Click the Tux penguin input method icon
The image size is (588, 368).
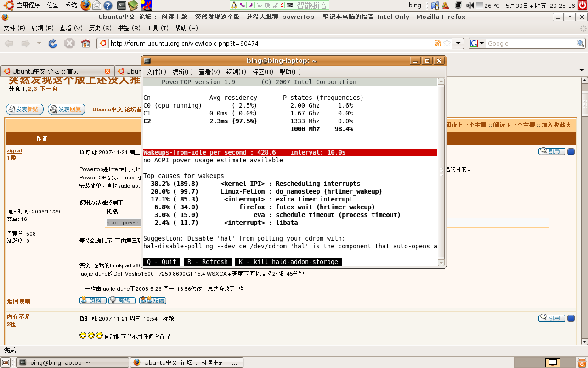point(234,6)
